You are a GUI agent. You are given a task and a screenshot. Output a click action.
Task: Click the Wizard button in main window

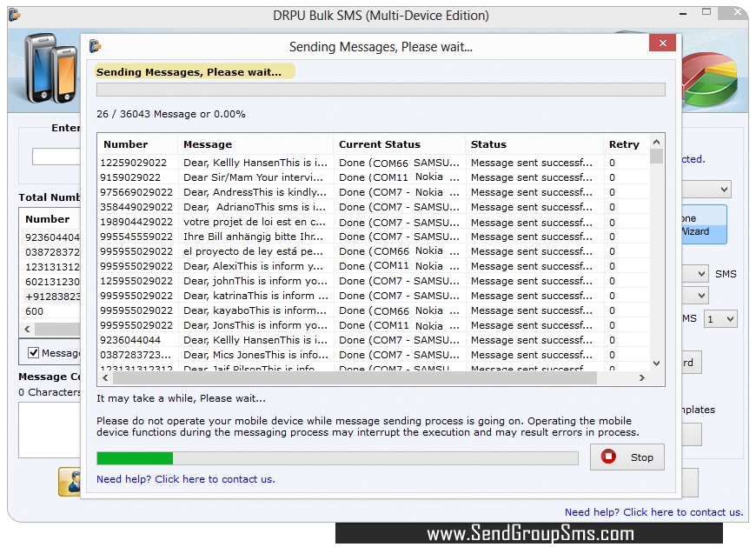tap(704, 224)
